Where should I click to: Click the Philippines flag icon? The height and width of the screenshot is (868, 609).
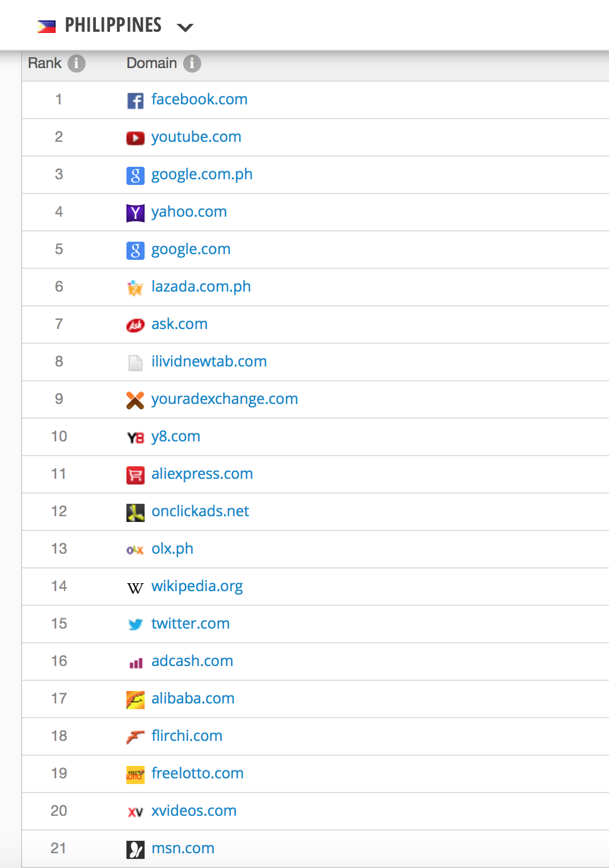click(46, 26)
